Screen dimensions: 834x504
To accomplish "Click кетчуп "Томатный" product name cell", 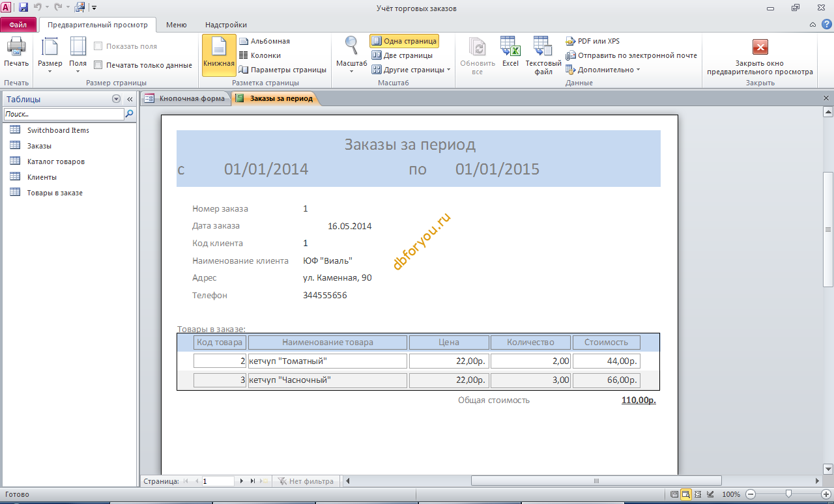I will click(x=328, y=361).
